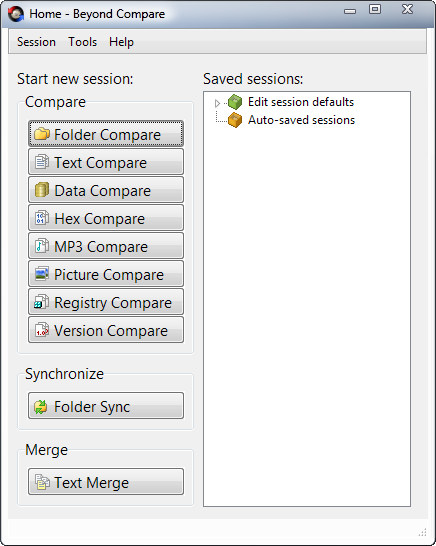Click the Data Compare cylinder icon
This screenshot has width=436, height=546.
(x=42, y=190)
